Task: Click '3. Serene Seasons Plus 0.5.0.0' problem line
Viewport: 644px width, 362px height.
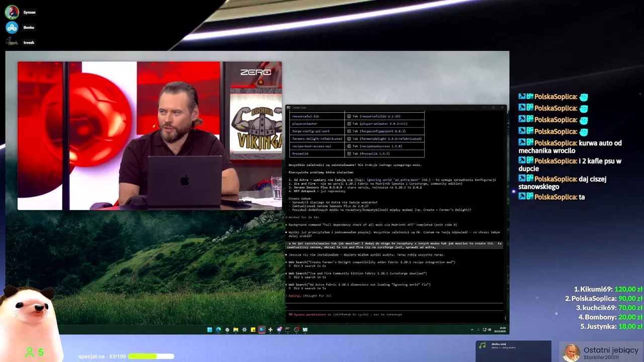Action: [x=355, y=187]
